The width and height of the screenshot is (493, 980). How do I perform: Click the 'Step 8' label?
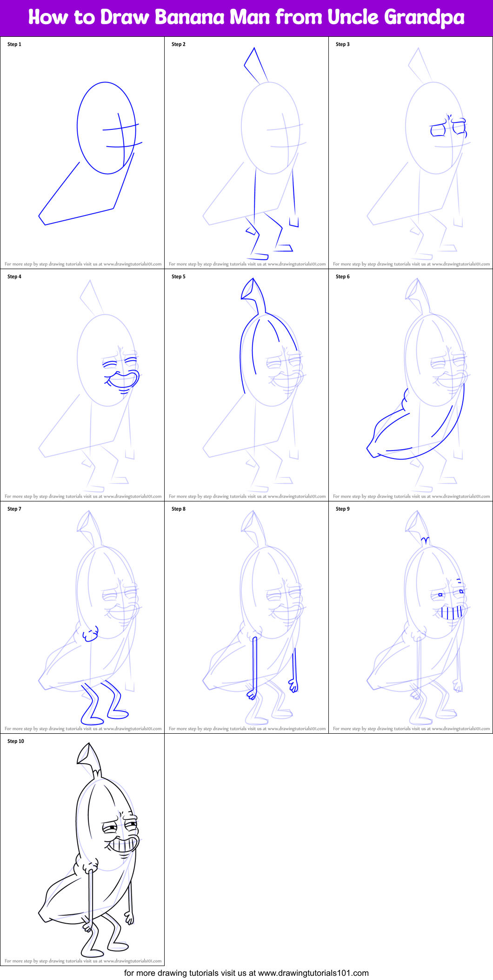pyautogui.click(x=179, y=509)
